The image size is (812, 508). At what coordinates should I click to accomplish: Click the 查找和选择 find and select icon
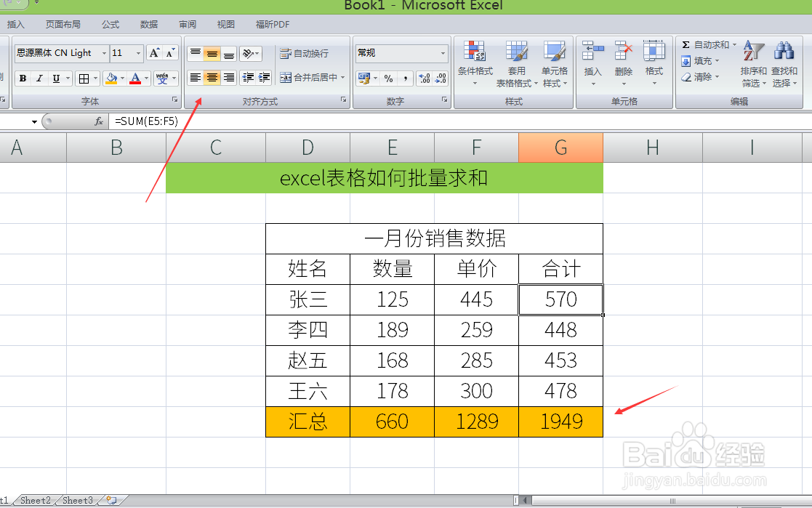point(784,63)
